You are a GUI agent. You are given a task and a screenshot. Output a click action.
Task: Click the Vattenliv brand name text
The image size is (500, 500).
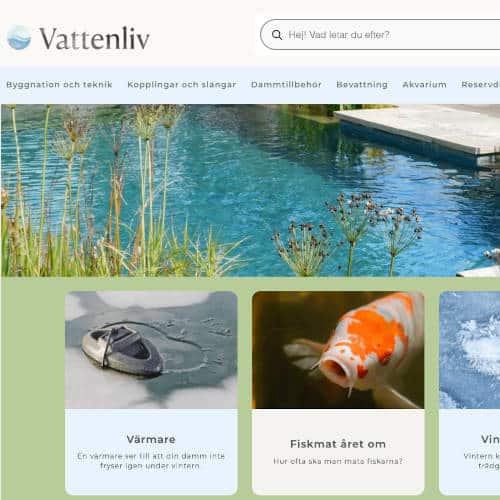[x=94, y=39]
